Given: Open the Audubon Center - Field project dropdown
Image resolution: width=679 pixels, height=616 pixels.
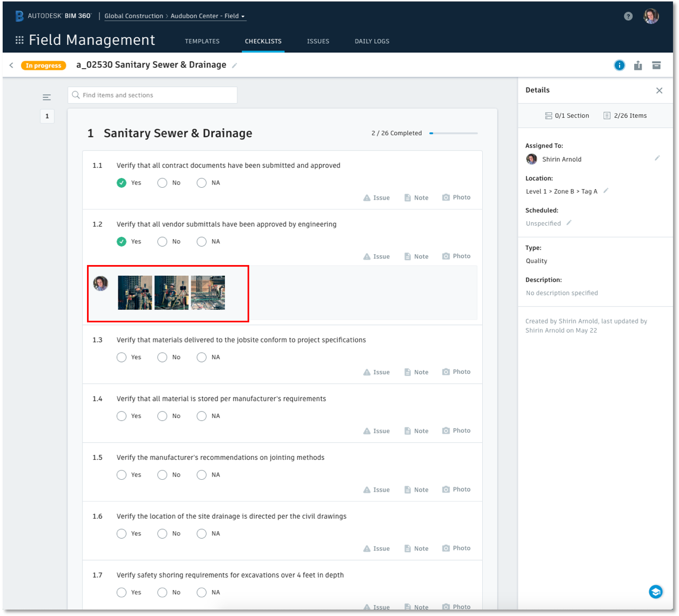Looking at the screenshot, I should pos(208,16).
